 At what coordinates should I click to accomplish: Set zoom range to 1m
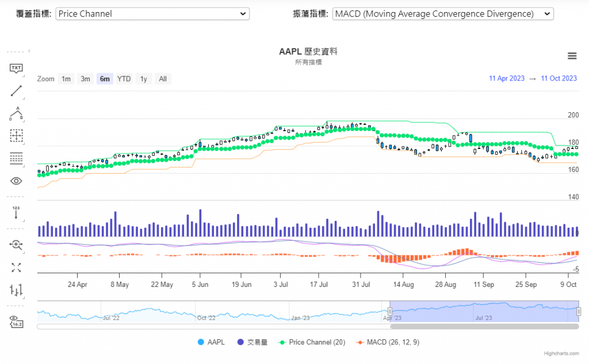click(66, 79)
